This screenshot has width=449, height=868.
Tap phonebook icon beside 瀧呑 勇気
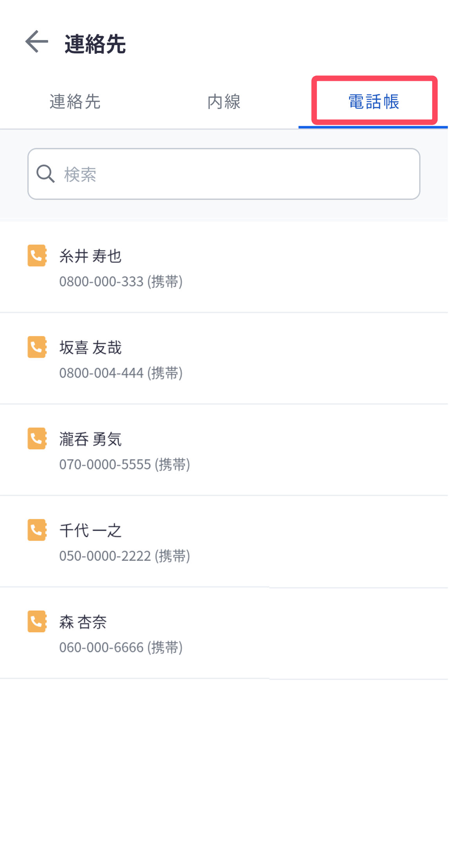point(37,439)
